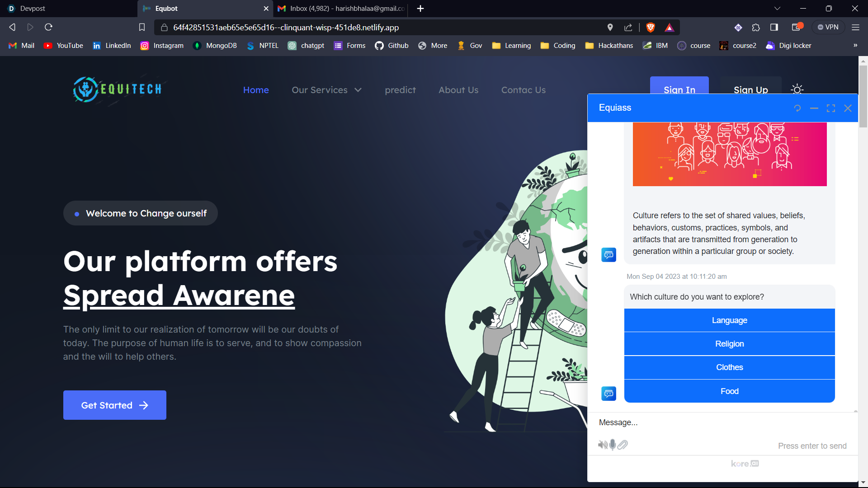The image size is (868, 488).
Task: Open the tab search dropdown arrow
Action: pyautogui.click(x=777, y=9)
